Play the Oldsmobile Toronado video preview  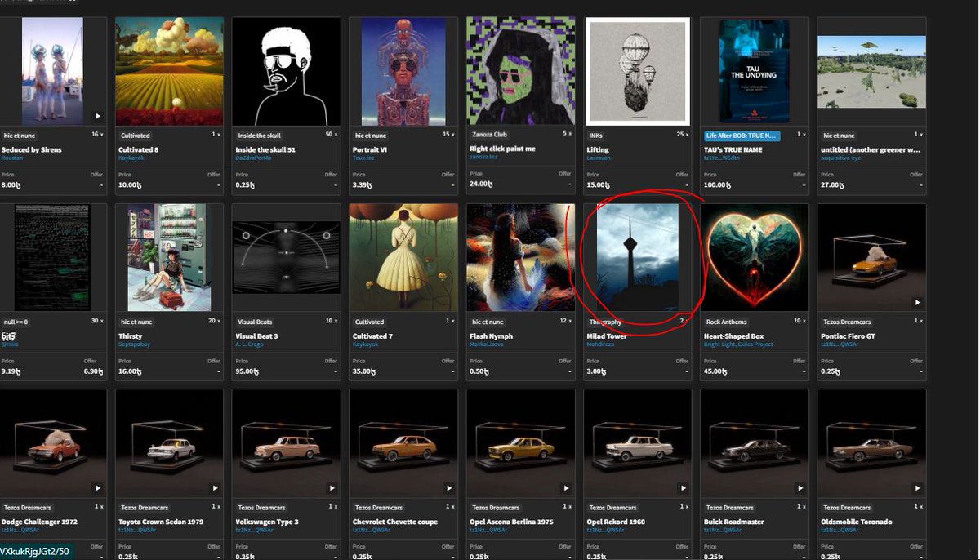click(x=916, y=488)
